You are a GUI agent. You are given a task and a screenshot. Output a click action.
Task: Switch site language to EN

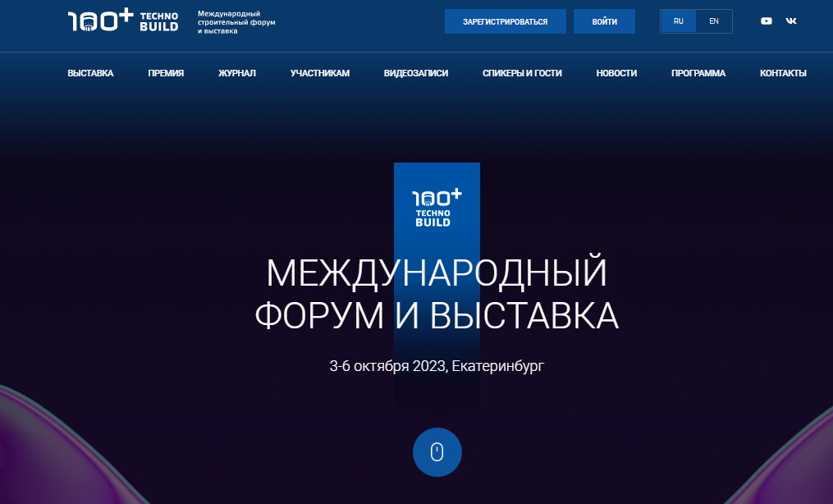[x=714, y=21]
